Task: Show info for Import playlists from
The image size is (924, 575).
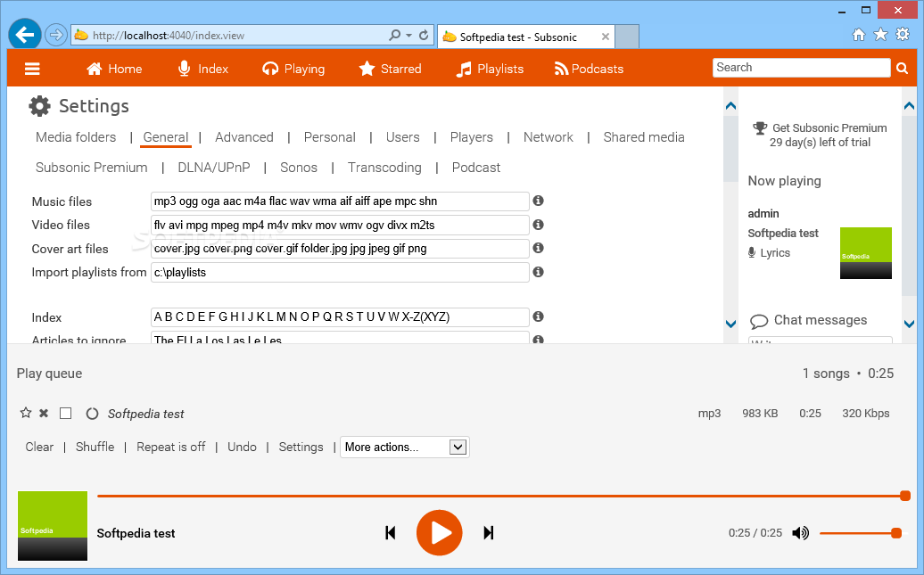Action: click(x=538, y=272)
